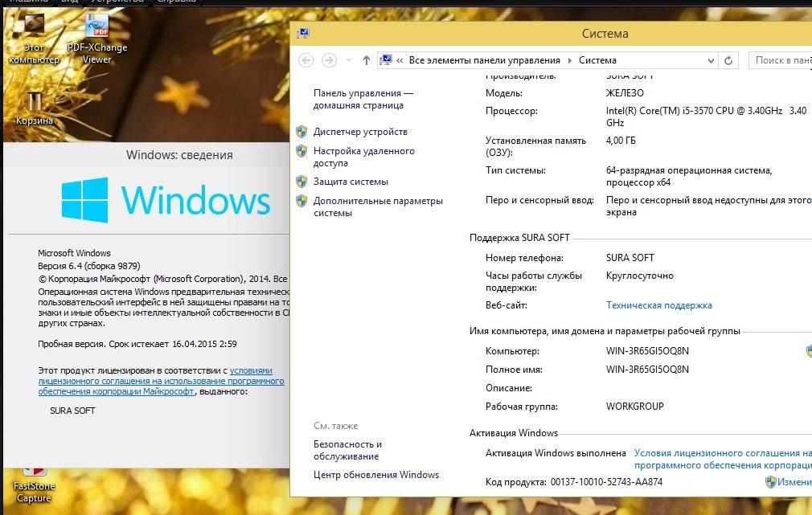Refresh the Система page
Image resolution: width=812 pixels, height=515 pixels.
point(728,60)
